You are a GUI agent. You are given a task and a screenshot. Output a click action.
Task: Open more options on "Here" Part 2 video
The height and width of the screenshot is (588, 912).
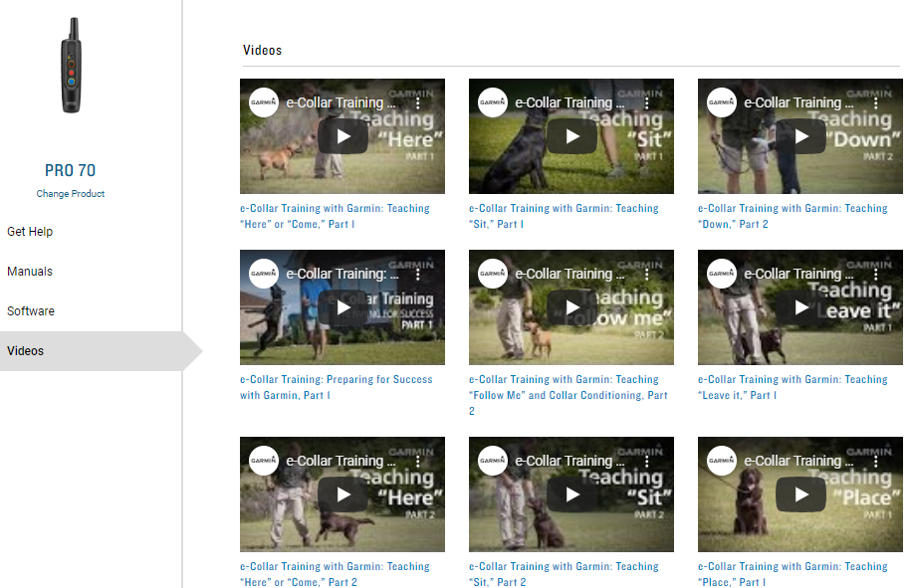[417, 461]
